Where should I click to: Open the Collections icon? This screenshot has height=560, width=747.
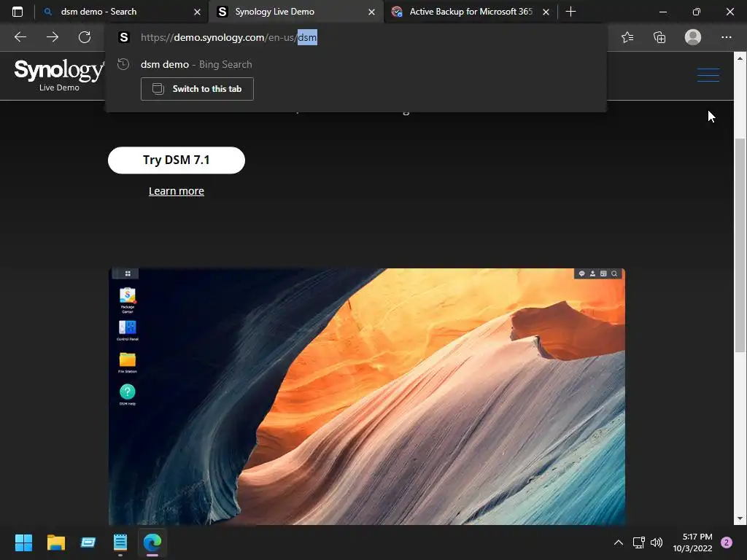click(659, 37)
